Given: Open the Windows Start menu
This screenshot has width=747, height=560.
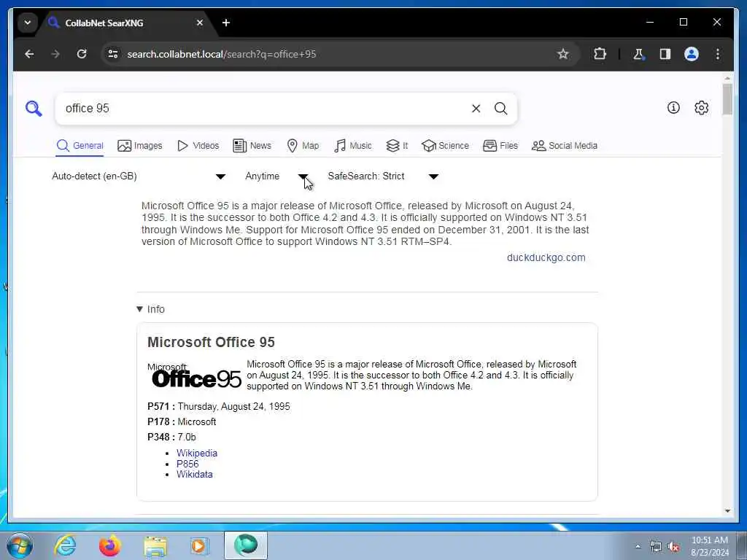Looking at the screenshot, I should [x=20, y=545].
